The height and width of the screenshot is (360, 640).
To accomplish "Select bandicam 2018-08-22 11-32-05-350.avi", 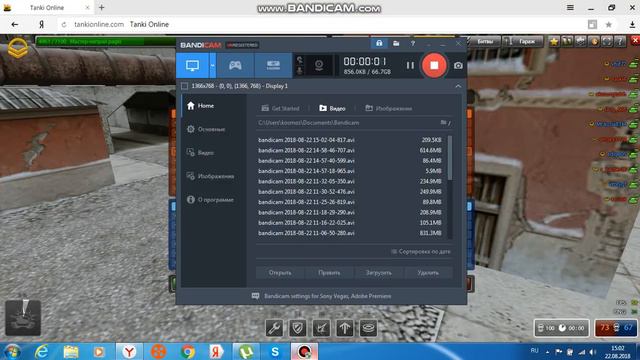I will [350, 181].
